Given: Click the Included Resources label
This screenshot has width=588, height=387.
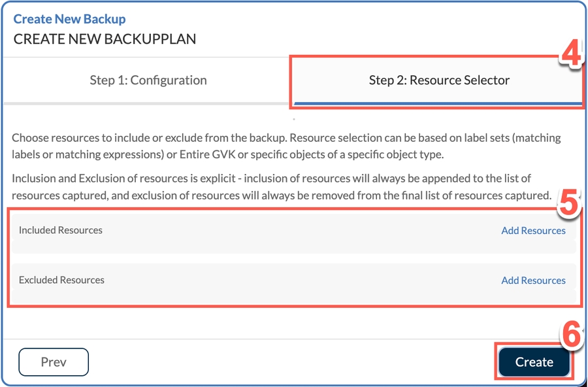Looking at the screenshot, I should [x=61, y=230].
